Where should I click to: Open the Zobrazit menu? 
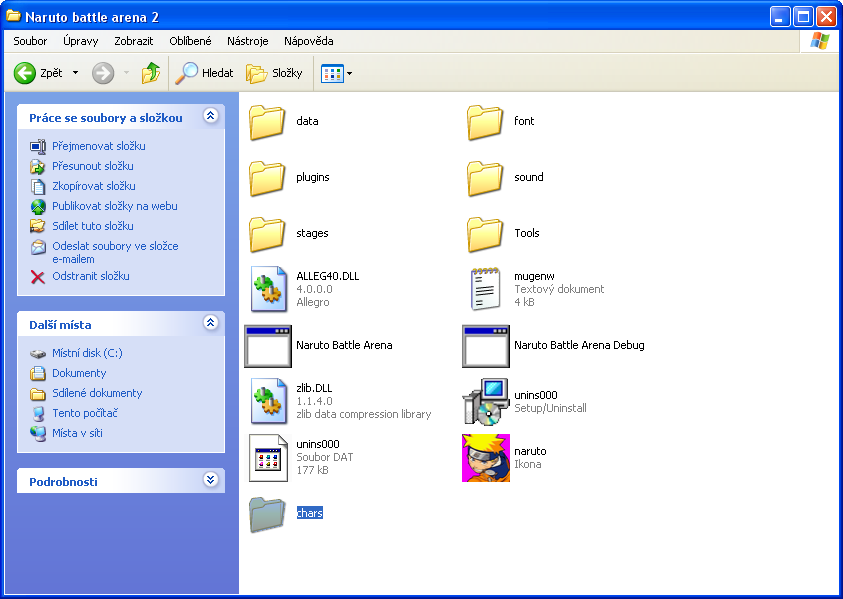(x=133, y=41)
